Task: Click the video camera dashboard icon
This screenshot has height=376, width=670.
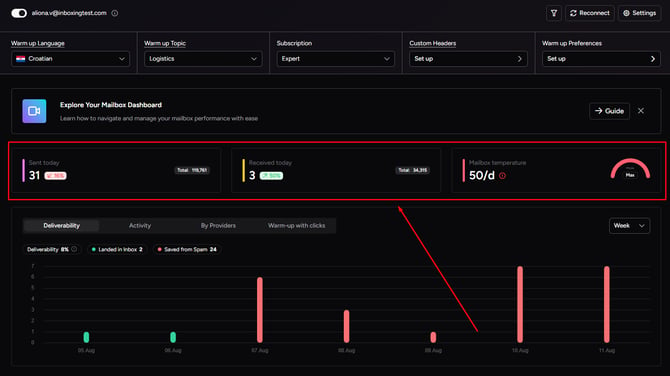Action: coord(34,111)
